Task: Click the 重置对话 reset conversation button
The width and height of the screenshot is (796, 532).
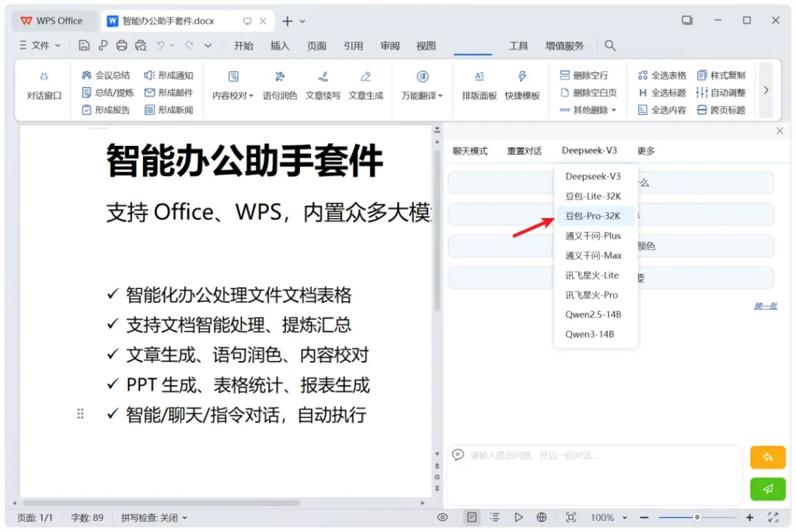Action: click(524, 151)
